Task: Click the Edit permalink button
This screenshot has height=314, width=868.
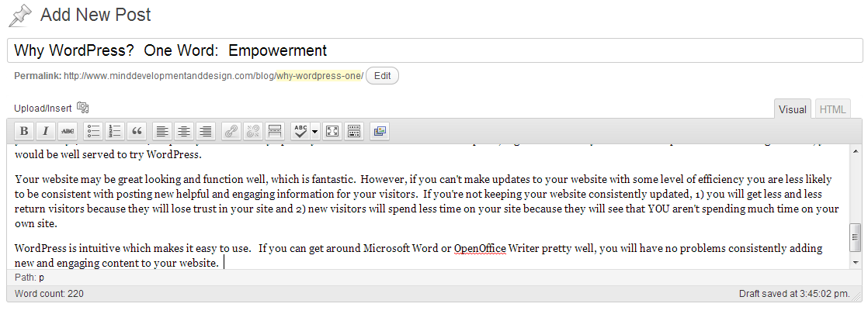Action: click(x=382, y=76)
